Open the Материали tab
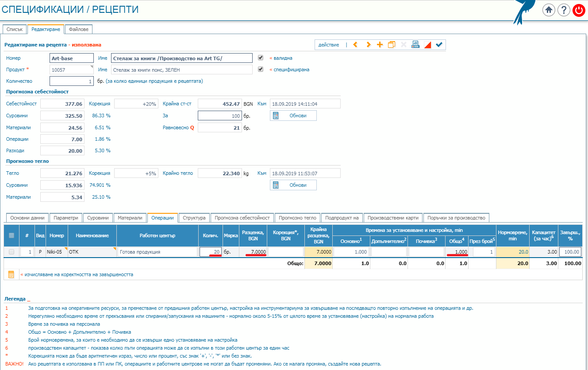Image resolution: width=588 pixels, height=370 pixels. click(x=130, y=218)
